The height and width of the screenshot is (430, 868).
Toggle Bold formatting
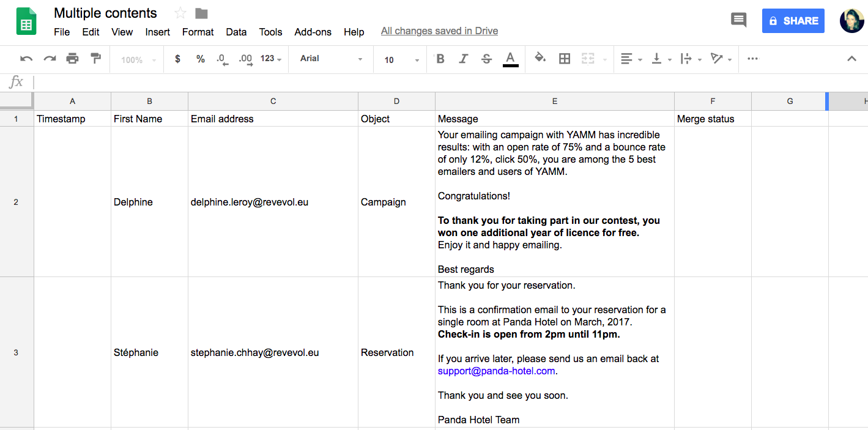pos(440,59)
